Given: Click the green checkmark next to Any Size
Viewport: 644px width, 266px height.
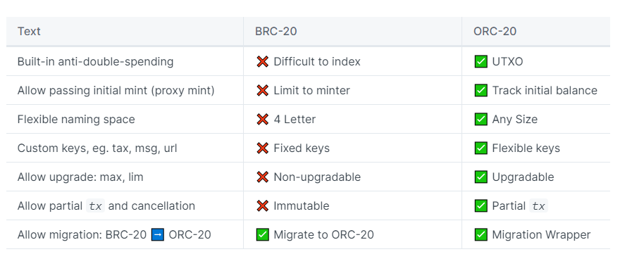Looking at the screenshot, I should (x=481, y=120).
